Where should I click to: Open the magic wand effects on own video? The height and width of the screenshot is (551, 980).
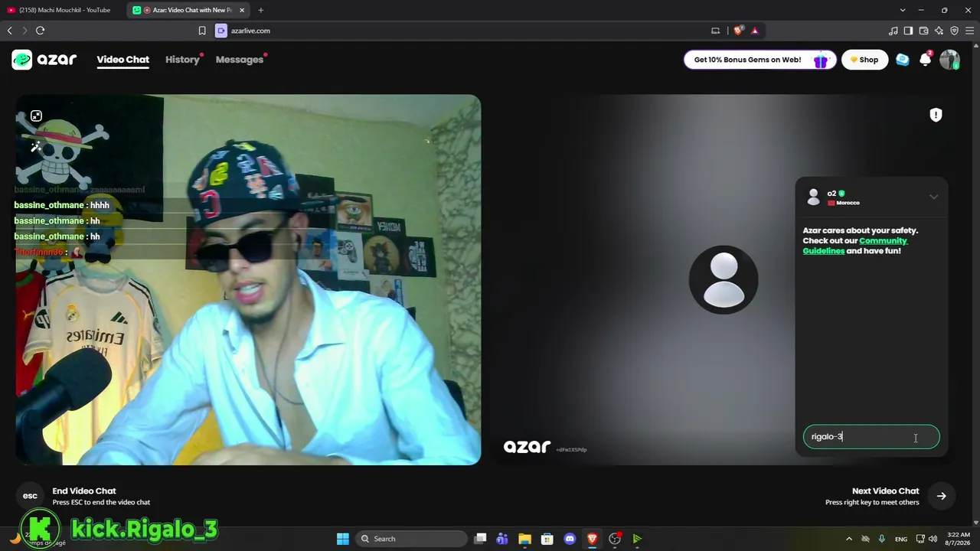point(36,147)
